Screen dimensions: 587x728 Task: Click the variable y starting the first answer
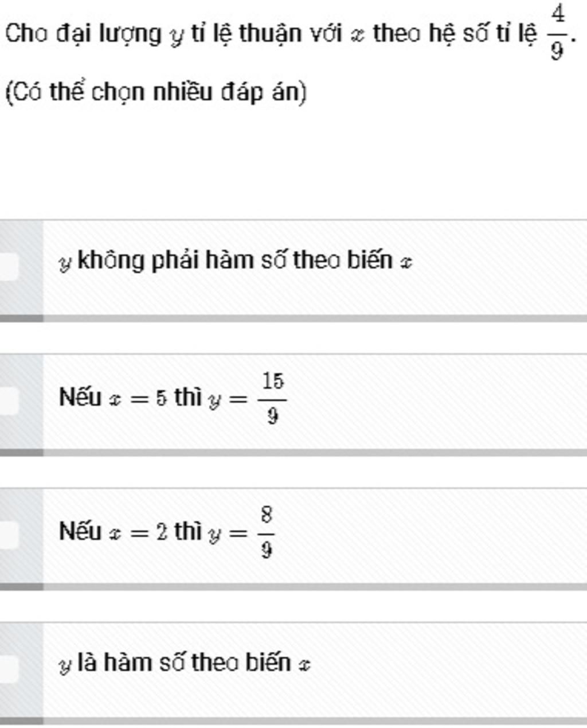(x=65, y=264)
